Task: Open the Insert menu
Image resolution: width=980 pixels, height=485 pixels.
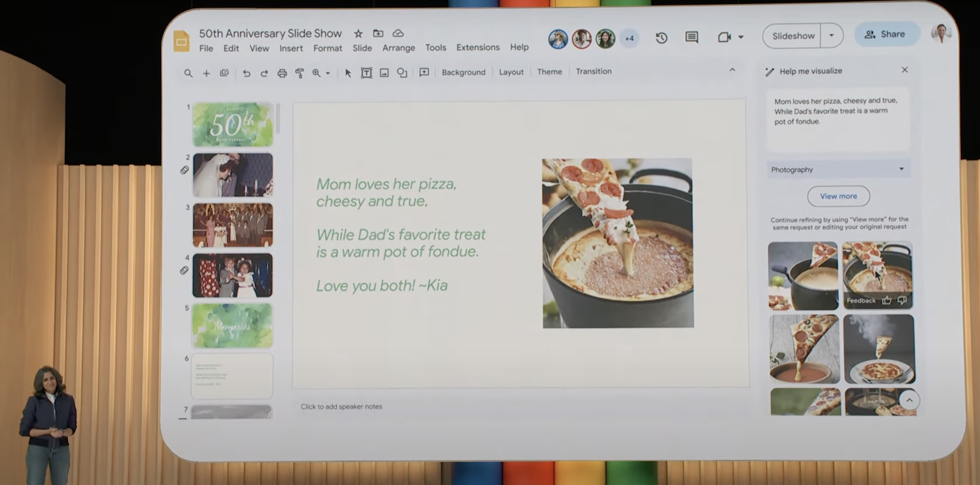Action: click(291, 48)
